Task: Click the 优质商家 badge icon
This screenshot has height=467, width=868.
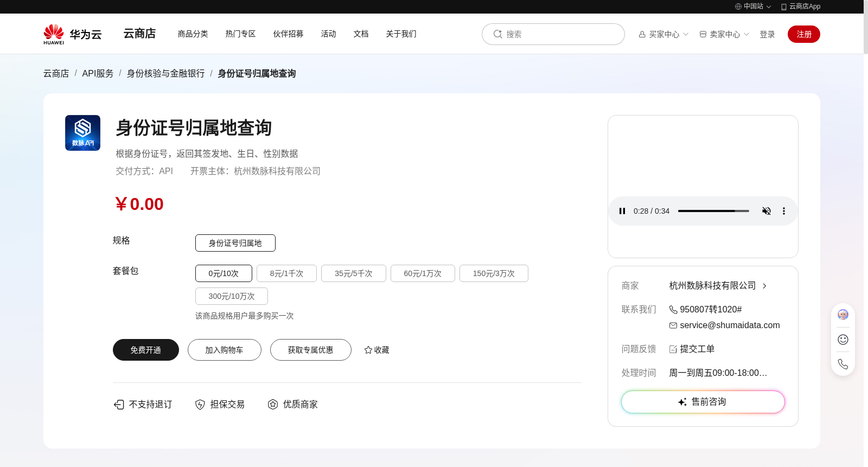Action: pos(273,405)
